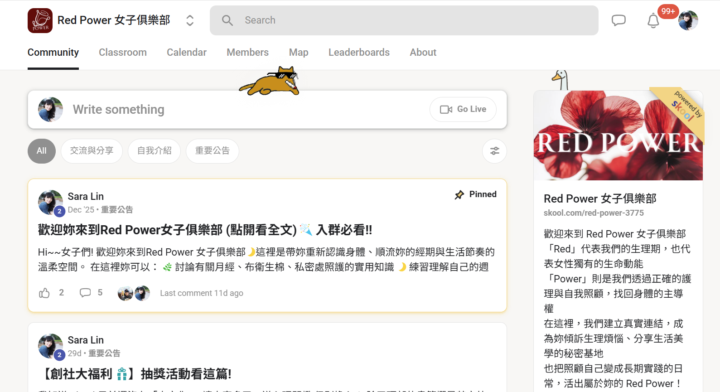Like the pinned post with thumbs-up icon

44,293
